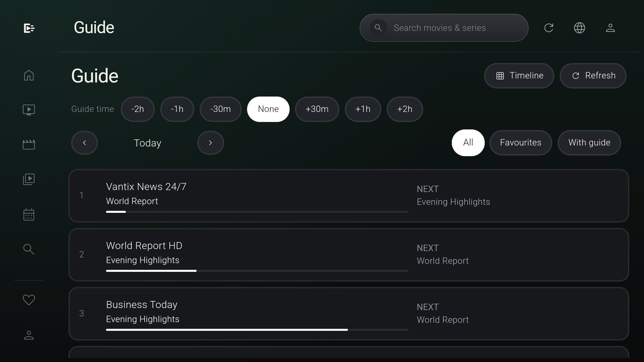Open Business Today channel
Screen dimensions: 644x362
coord(349,314)
